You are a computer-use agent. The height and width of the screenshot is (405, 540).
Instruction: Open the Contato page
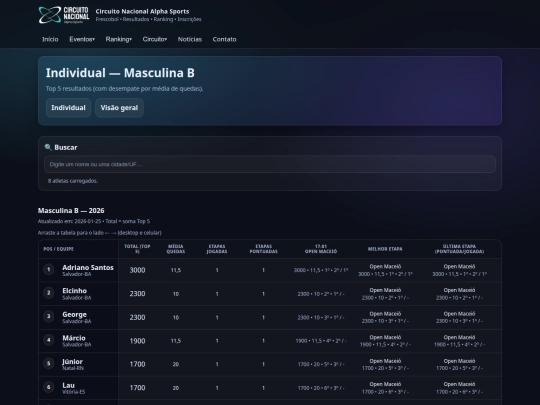(225, 39)
